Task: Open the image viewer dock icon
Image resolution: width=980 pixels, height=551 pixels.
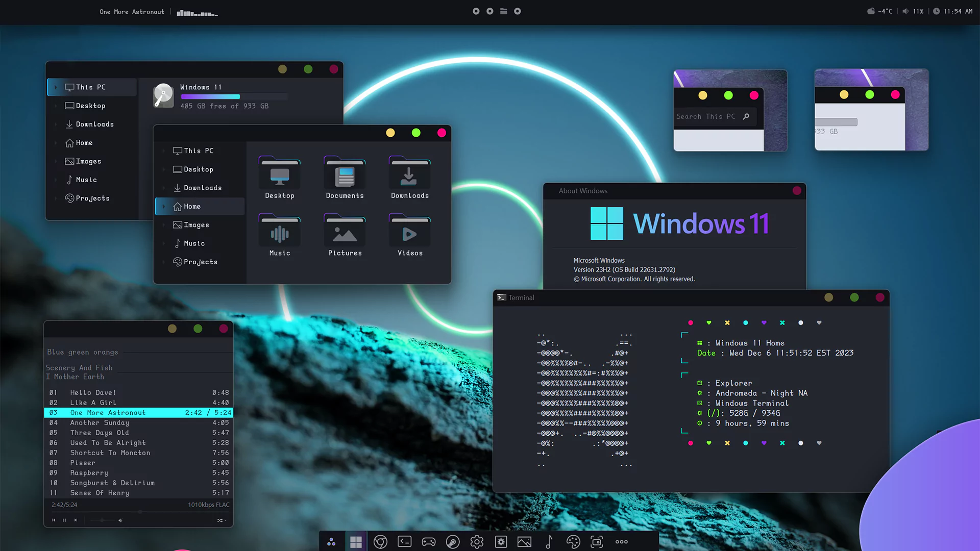Action: [525, 542]
